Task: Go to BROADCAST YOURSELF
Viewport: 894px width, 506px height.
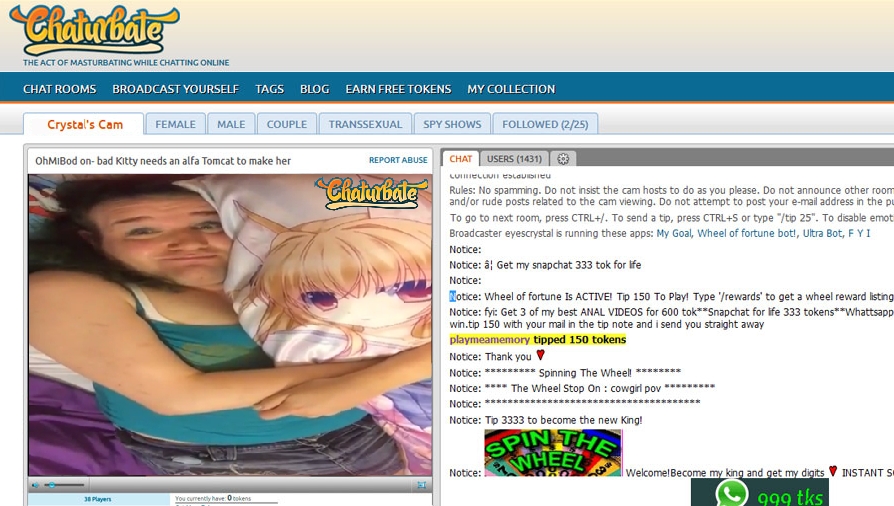Action: (176, 89)
